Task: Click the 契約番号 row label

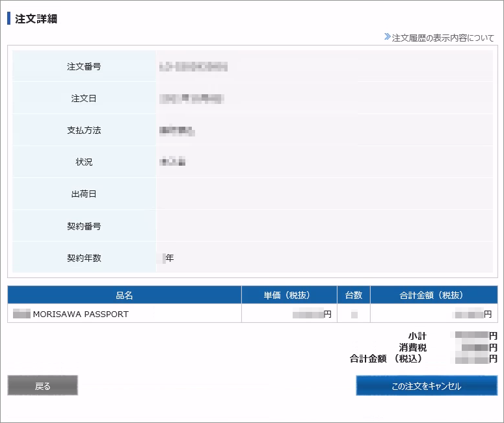Action: 84,226
